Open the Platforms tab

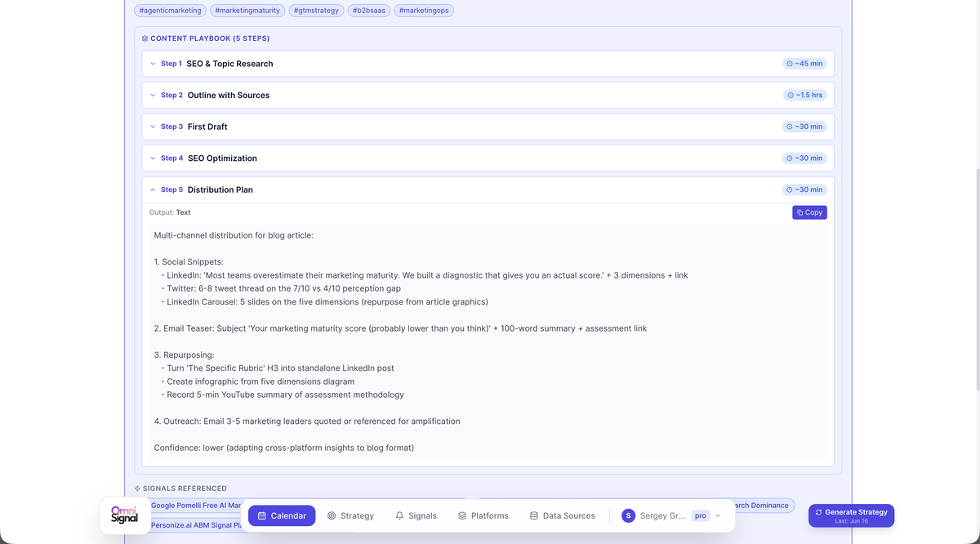click(483, 515)
